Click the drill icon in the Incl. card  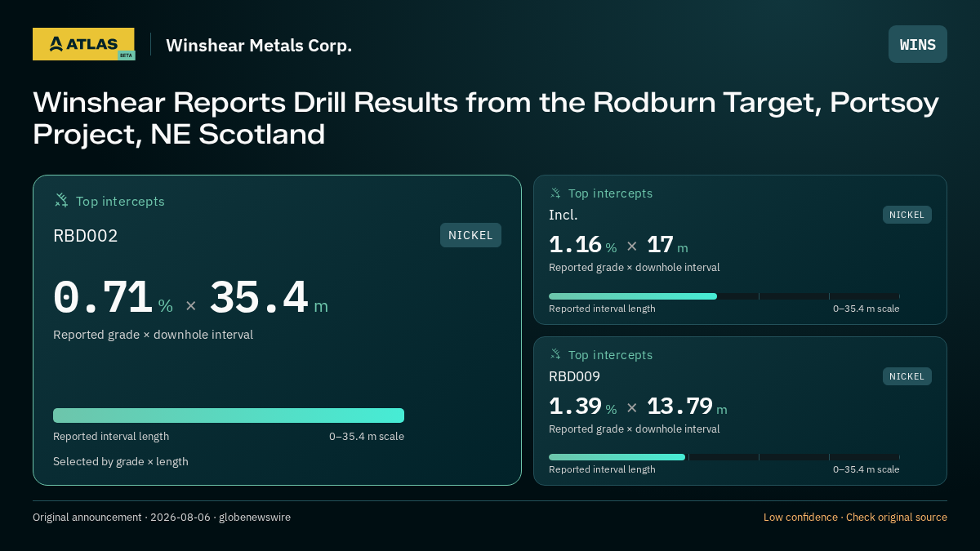(555, 193)
